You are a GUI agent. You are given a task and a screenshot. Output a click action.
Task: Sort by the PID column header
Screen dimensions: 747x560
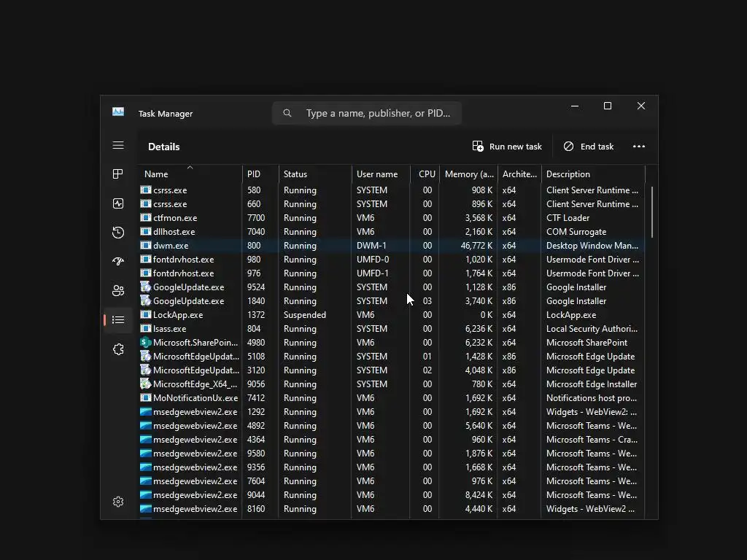tap(260, 174)
